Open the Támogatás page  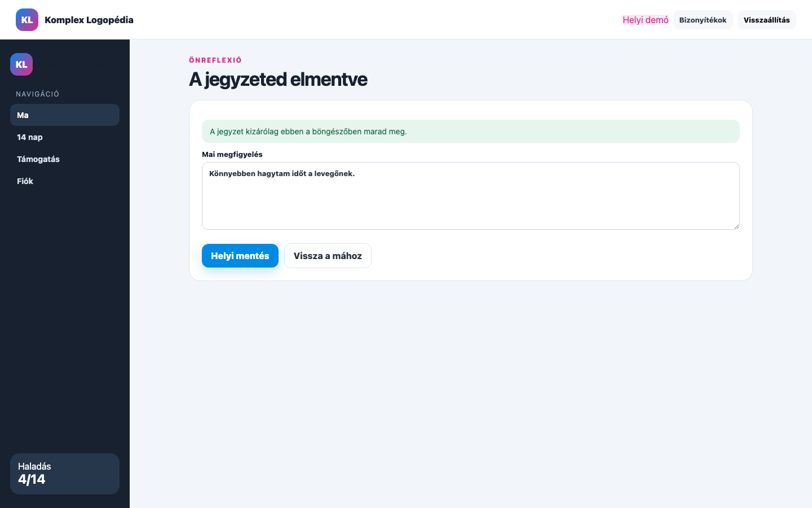[65, 159]
